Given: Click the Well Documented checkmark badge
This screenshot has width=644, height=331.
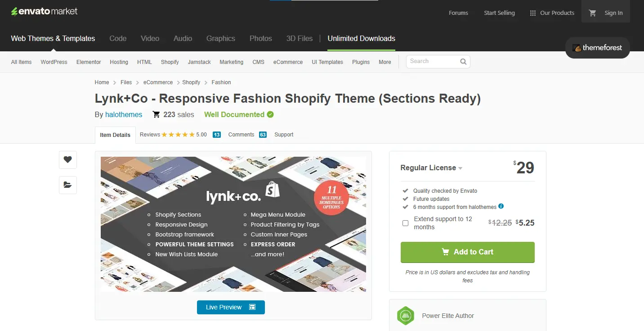Looking at the screenshot, I should (x=270, y=114).
